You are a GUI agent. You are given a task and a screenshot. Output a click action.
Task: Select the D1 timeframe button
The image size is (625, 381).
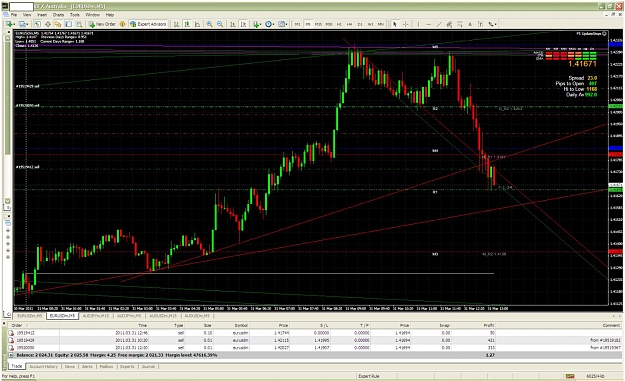tap(360, 24)
